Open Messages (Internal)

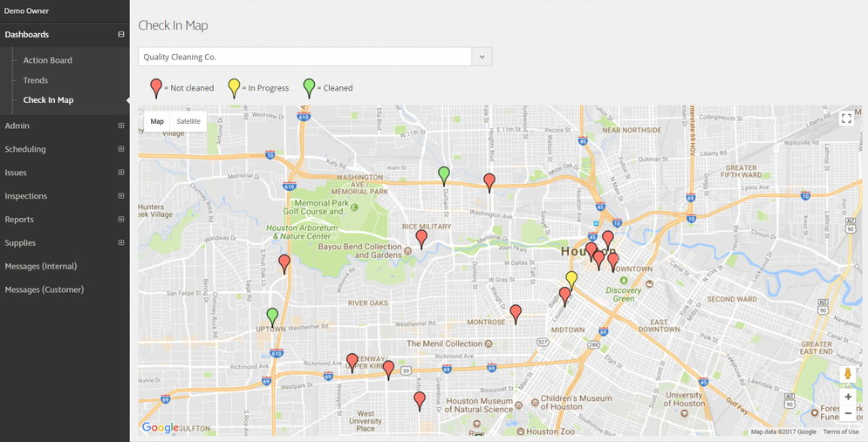41,266
